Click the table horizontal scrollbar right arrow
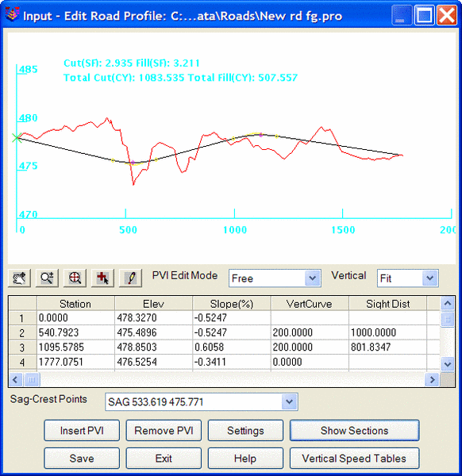 tap(433, 379)
